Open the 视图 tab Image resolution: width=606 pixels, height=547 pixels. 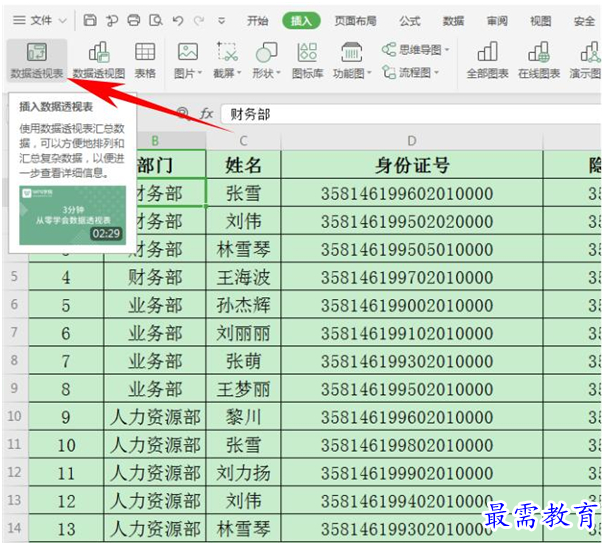tap(540, 20)
